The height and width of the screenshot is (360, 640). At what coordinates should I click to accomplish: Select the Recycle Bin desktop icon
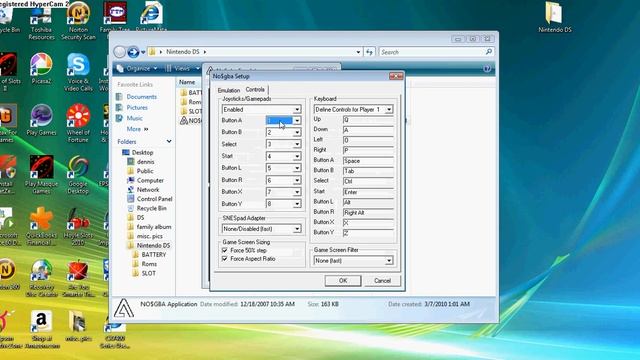click(x=8, y=16)
